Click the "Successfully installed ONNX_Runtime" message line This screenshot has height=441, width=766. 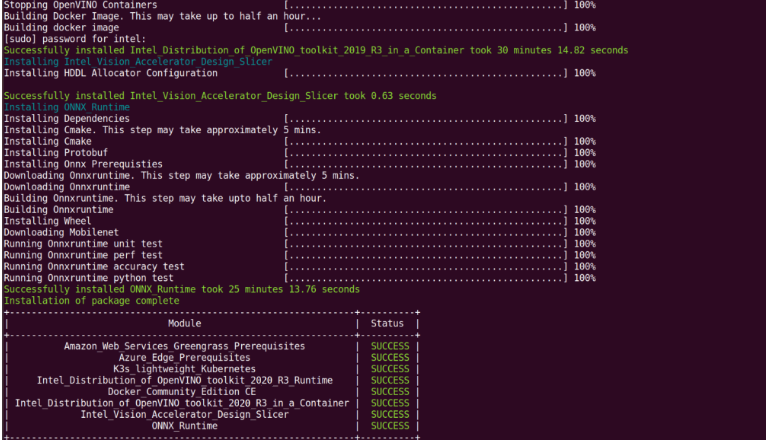tap(181, 290)
